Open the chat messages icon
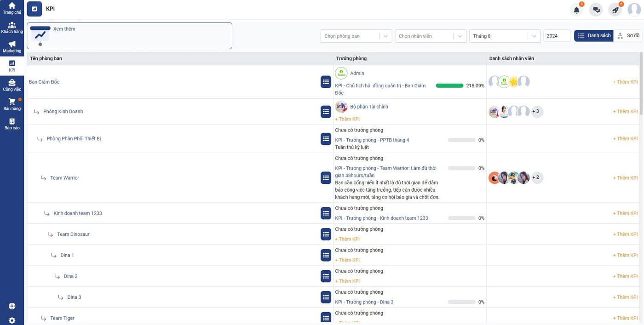This screenshot has height=325, width=644. (x=596, y=10)
